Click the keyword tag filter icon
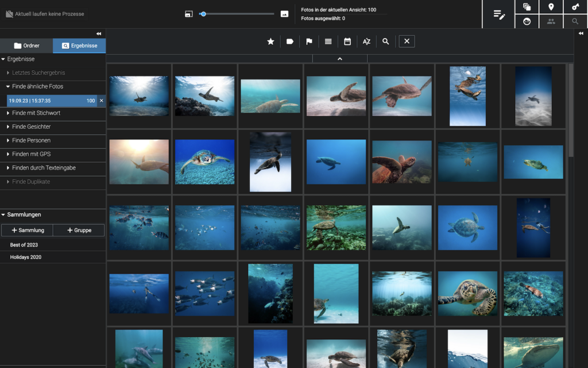 pos(290,41)
